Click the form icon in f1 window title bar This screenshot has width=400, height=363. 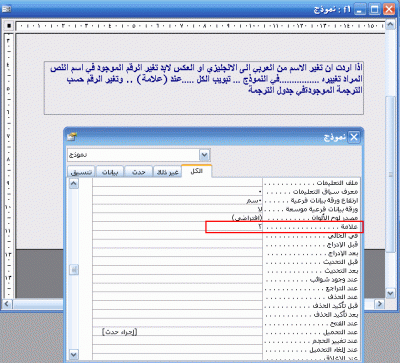click(6, 9)
